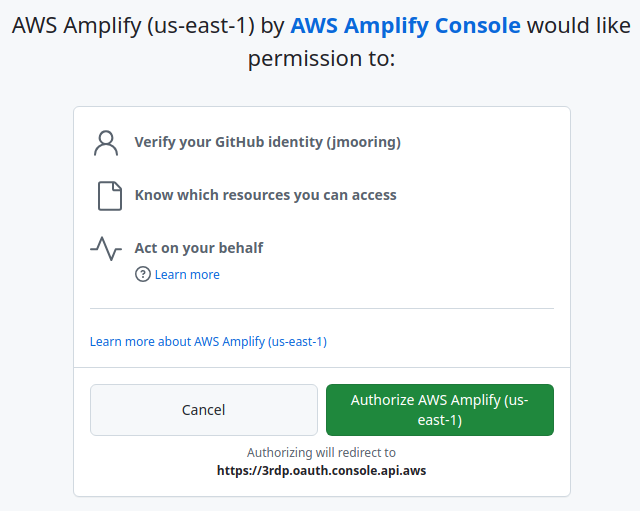Open the Learn more link under Act on your behalf
The width and height of the screenshot is (640, 511).
coord(187,274)
